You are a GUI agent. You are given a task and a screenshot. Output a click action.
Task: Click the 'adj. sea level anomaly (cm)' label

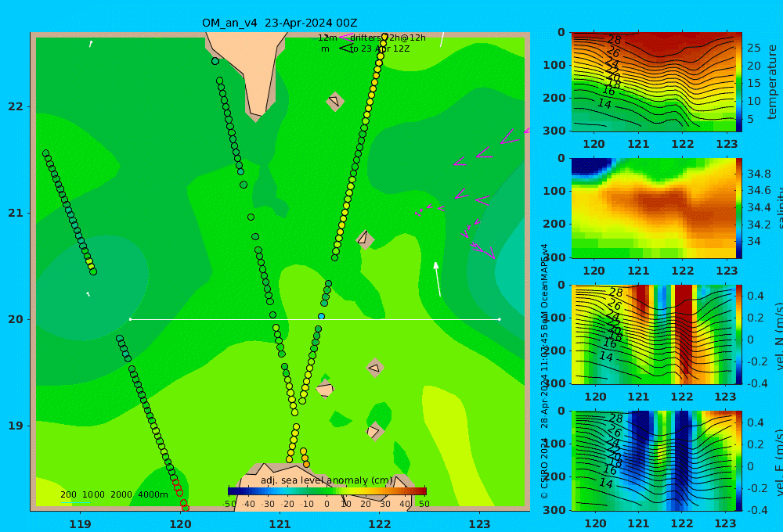(x=327, y=480)
